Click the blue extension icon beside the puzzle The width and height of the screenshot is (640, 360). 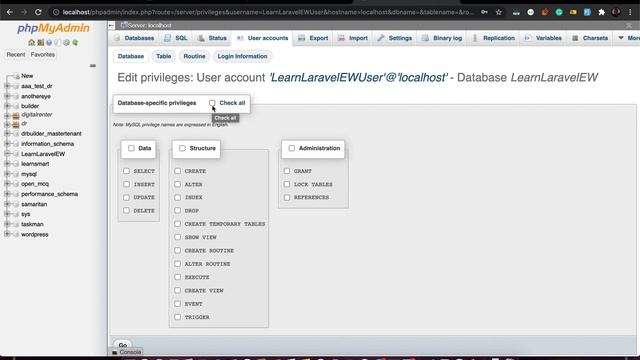click(587, 12)
